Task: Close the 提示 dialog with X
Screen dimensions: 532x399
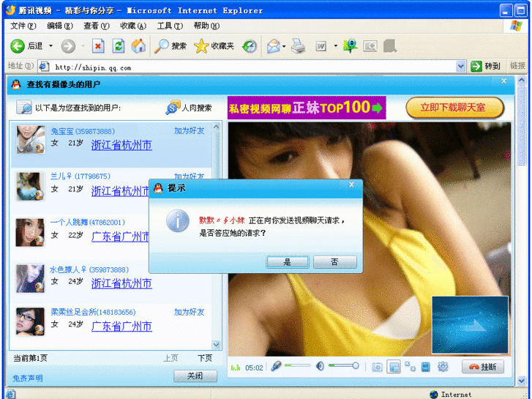Action: (x=351, y=184)
